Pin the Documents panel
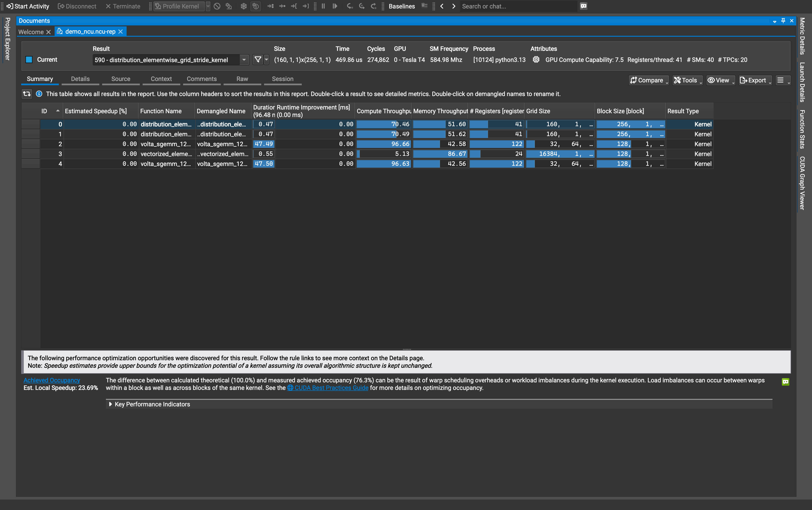The width and height of the screenshot is (812, 510). (783, 21)
